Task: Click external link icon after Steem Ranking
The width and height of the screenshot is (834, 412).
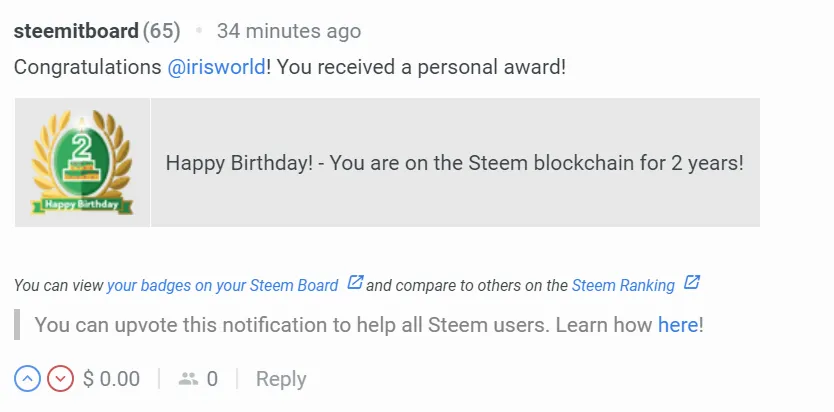Action: pos(691,283)
